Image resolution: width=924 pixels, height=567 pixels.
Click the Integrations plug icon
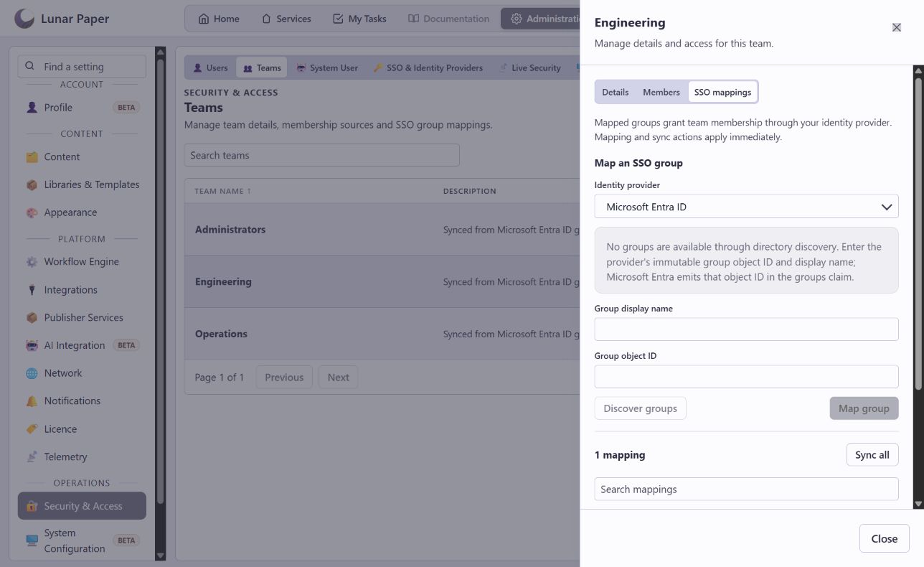click(32, 290)
